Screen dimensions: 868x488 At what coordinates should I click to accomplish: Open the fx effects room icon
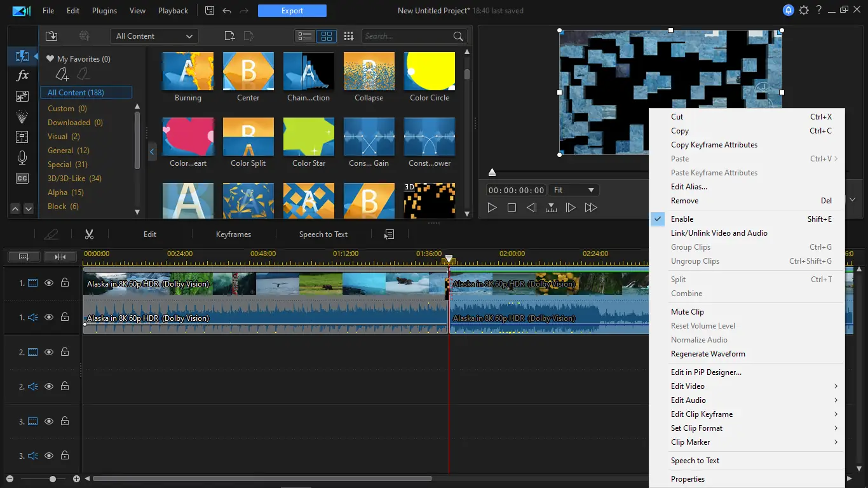[x=22, y=76]
